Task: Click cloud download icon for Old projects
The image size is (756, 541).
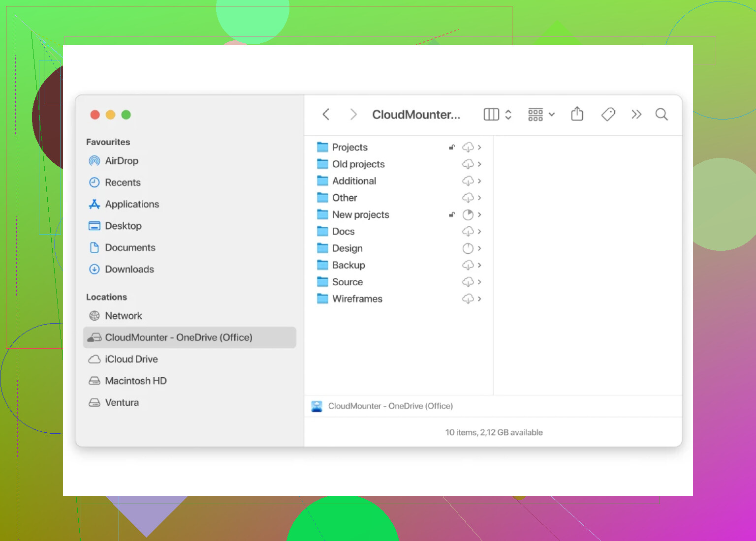Action: point(468,164)
